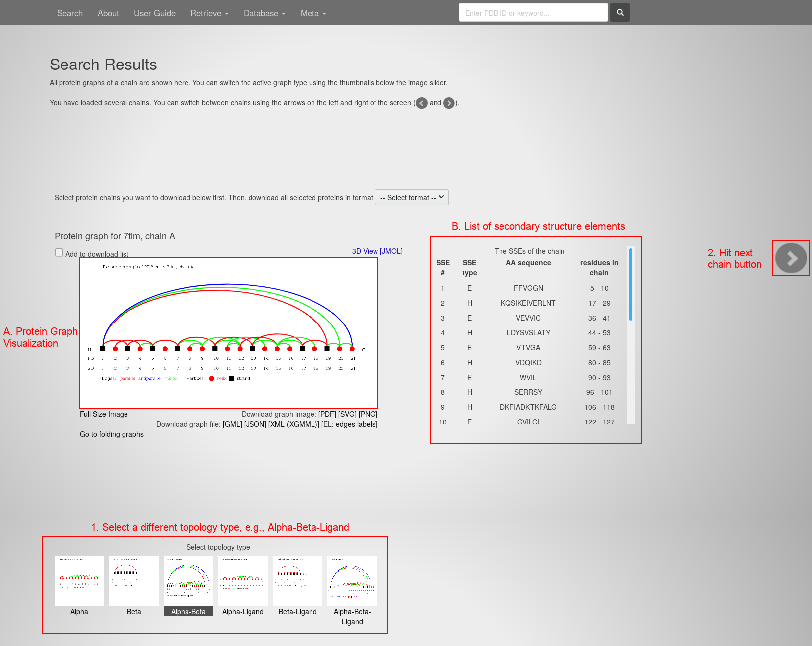Go to the User Guide page
The image size is (812, 646).
tap(155, 13)
